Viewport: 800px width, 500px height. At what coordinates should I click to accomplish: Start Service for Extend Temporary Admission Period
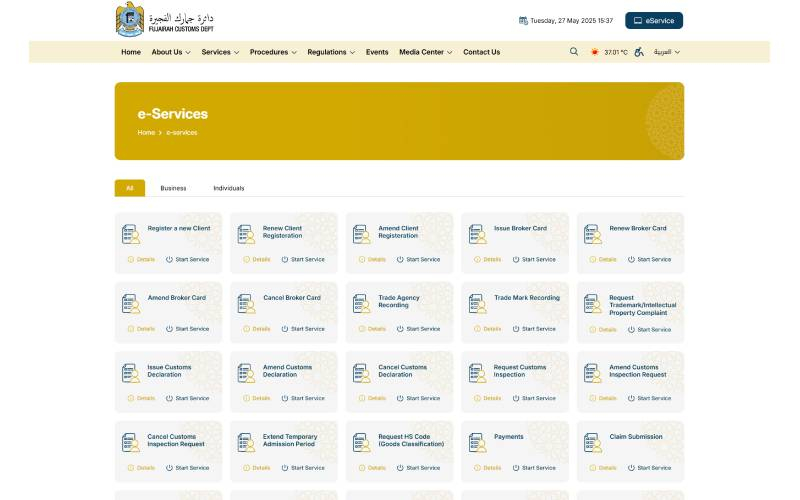[x=303, y=467]
